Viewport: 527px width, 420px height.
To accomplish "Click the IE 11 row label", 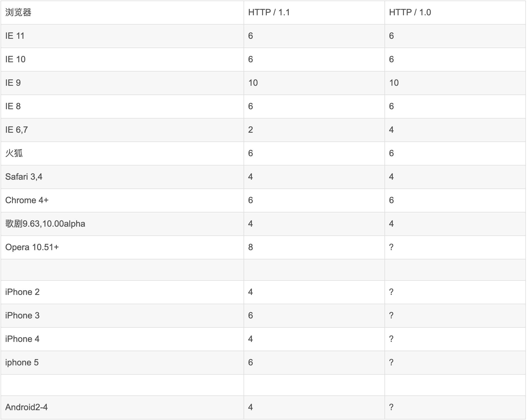I will [x=15, y=36].
